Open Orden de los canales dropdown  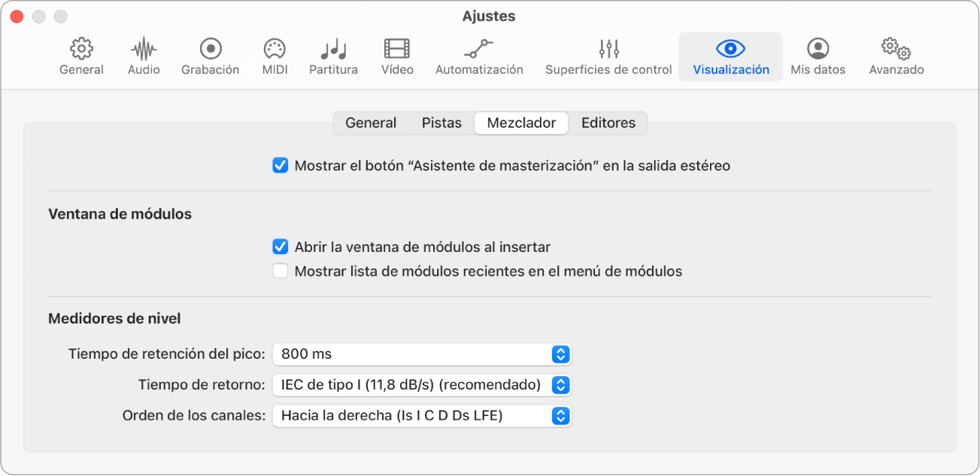tap(422, 416)
